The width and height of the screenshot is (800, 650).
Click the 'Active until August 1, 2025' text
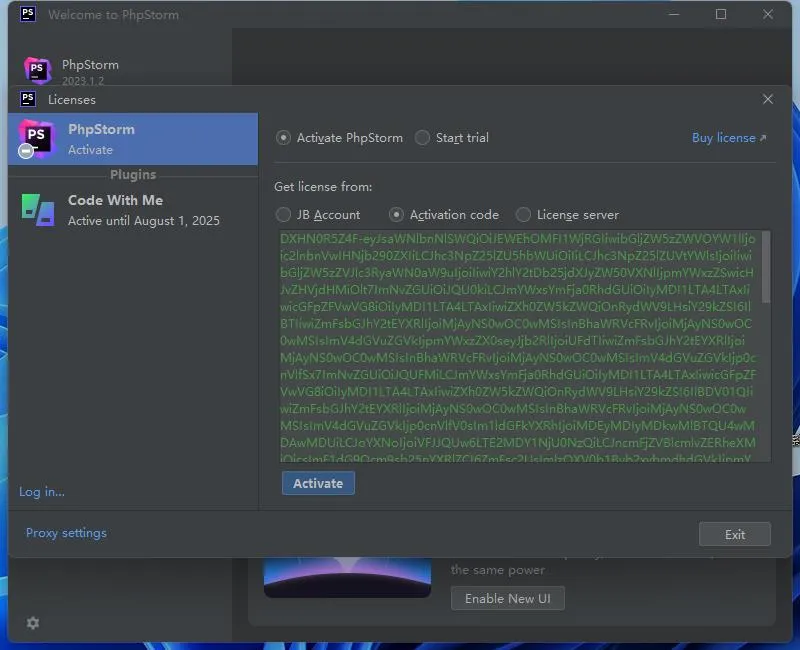coord(144,221)
